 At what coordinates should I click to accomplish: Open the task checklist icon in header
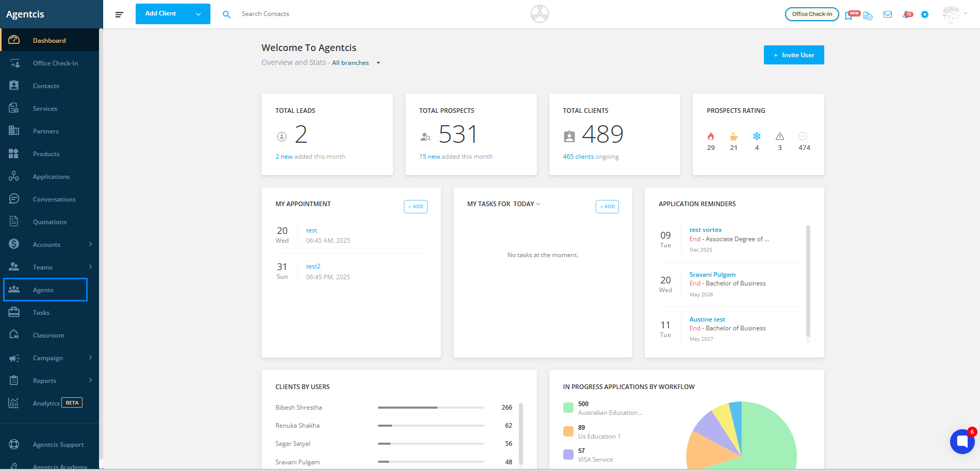868,15
